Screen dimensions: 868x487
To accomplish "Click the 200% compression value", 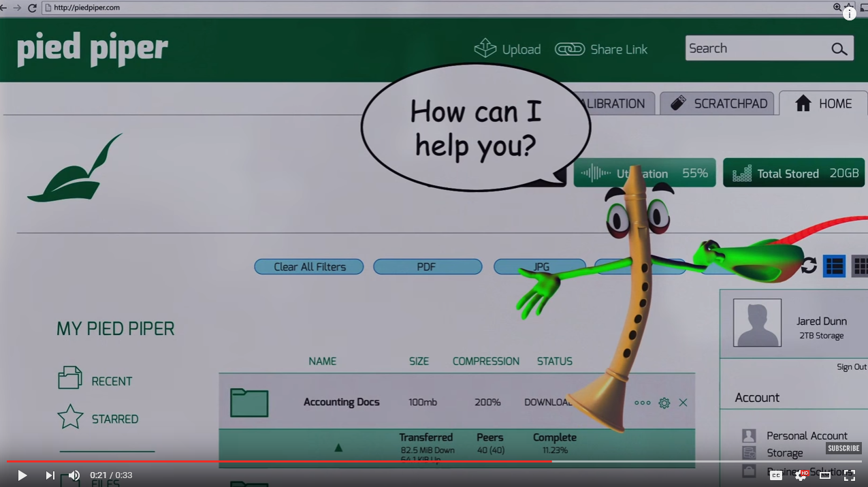I will click(487, 402).
